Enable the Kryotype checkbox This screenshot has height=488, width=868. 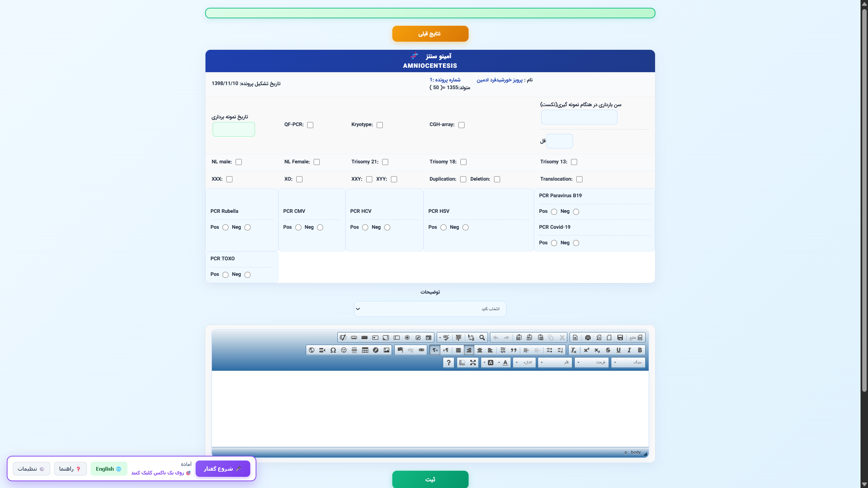pyautogui.click(x=380, y=125)
